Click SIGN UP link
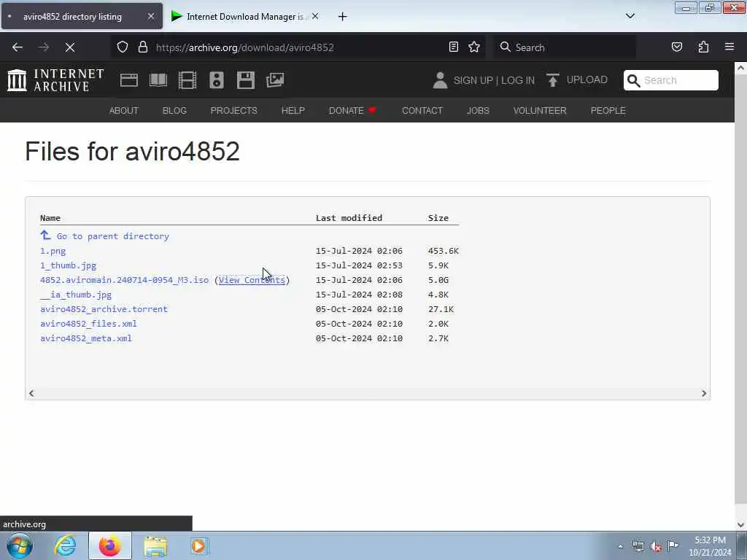 coord(473,80)
